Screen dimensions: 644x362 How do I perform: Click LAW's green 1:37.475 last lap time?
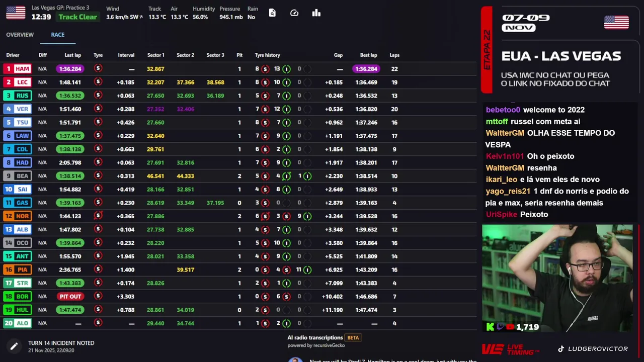tap(70, 136)
